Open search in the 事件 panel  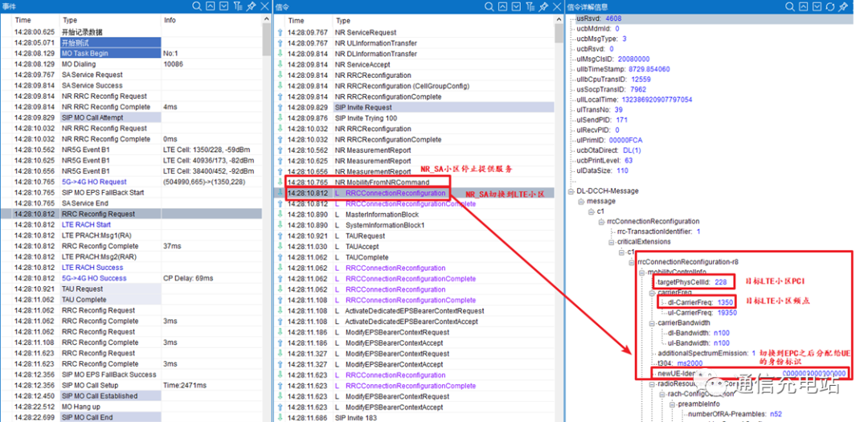pyautogui.click(x=197, y=6)
